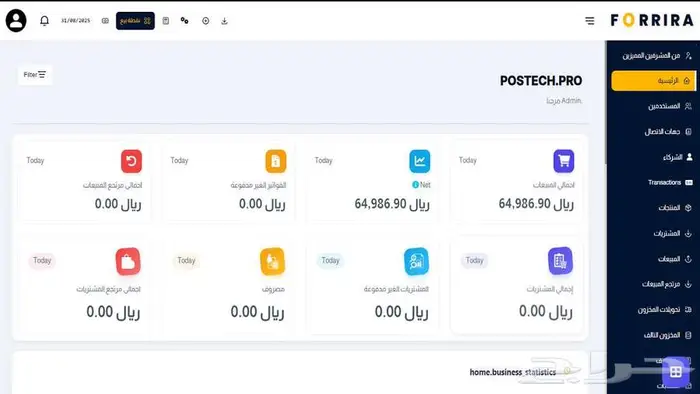Click the POSTECH.PRO heading
This screenshot has width=700, height=394.
click(541, 81)
